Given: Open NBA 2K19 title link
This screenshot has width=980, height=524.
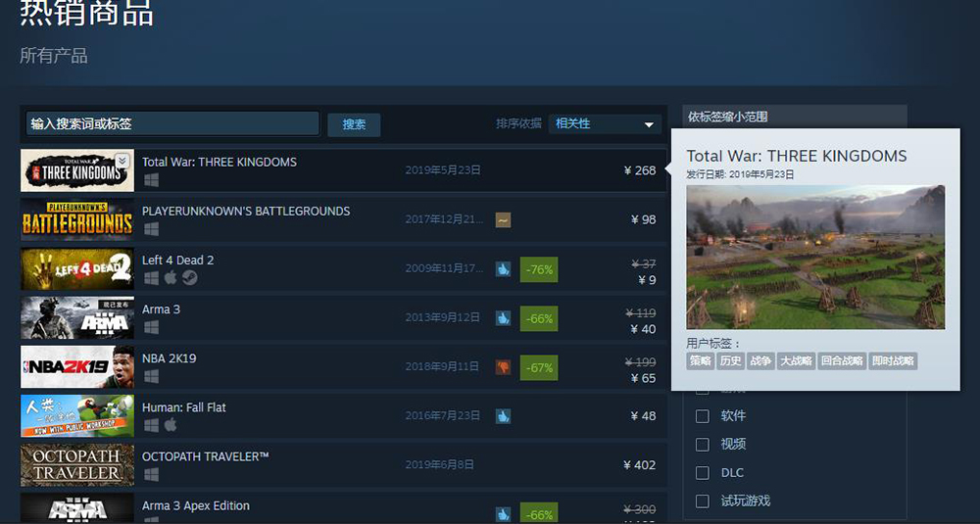Looking at the screenshot, I should pos(169,358).
